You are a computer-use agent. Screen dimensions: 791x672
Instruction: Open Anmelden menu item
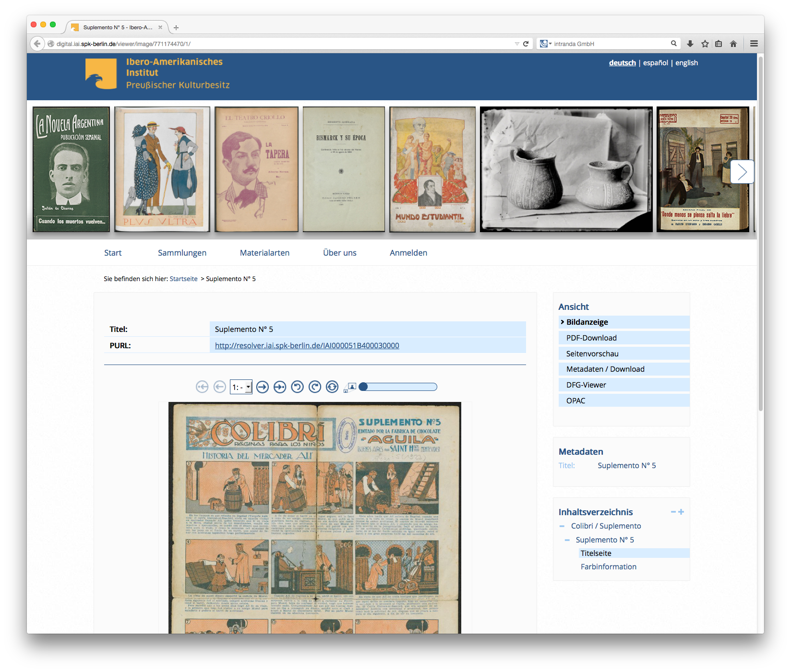click(x=408, y=253)
